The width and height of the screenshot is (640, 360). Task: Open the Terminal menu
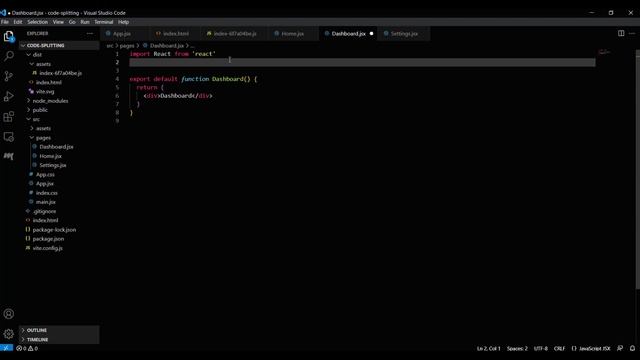click(x=104, y=22)
